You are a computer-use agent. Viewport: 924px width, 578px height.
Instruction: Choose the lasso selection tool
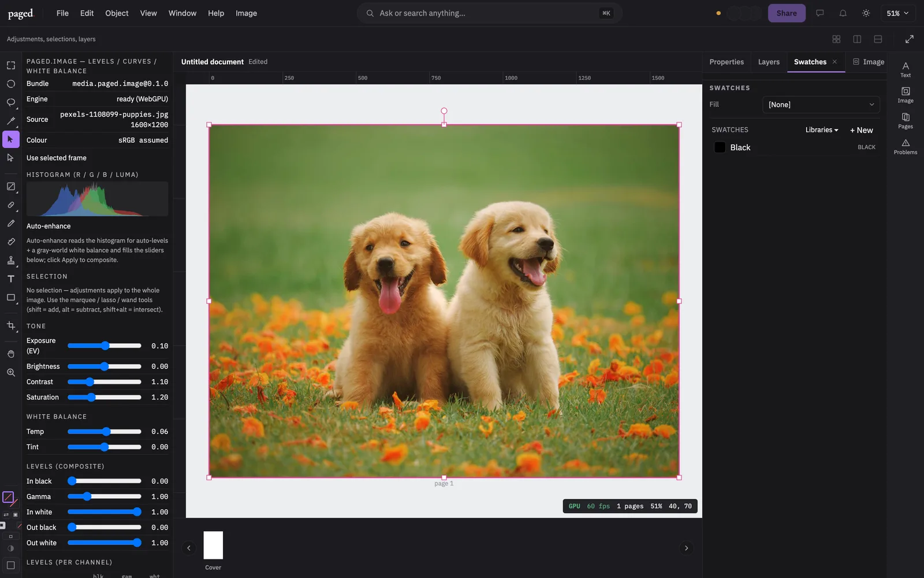click(x=10, y=102)
